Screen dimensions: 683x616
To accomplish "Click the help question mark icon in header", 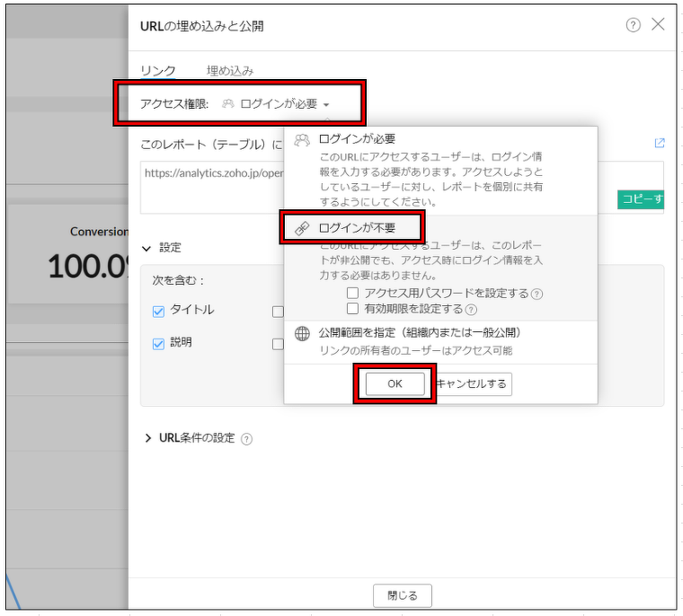I will 633,25.
